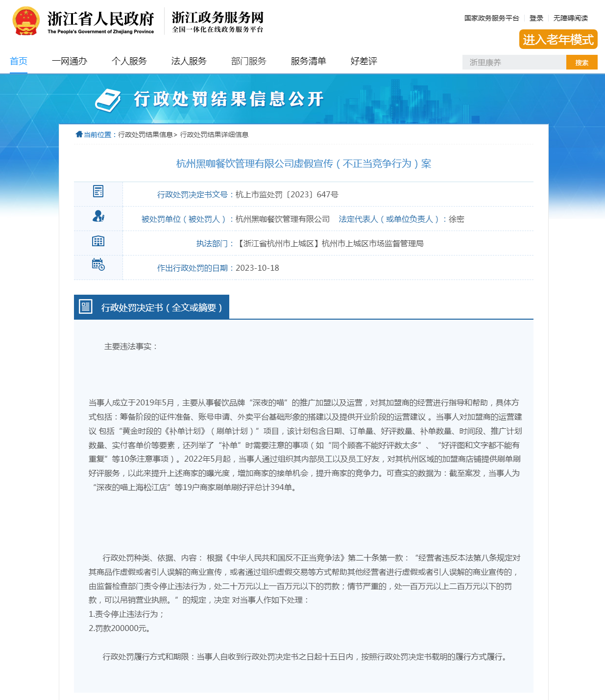Click the national emblem logo
The width and height of the screenshot is (605, 700).
point(26,21)
